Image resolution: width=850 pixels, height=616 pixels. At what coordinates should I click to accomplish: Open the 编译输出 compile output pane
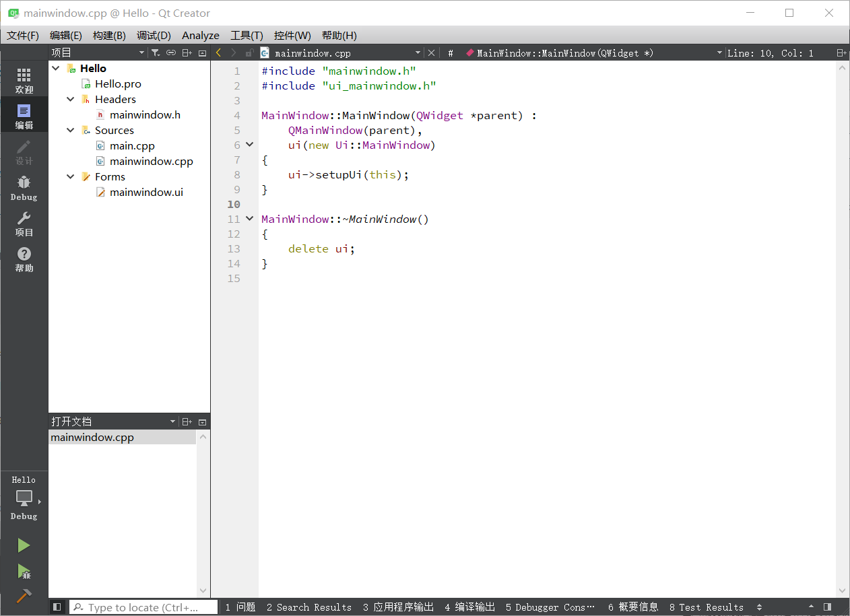click(x=469, y=607)
